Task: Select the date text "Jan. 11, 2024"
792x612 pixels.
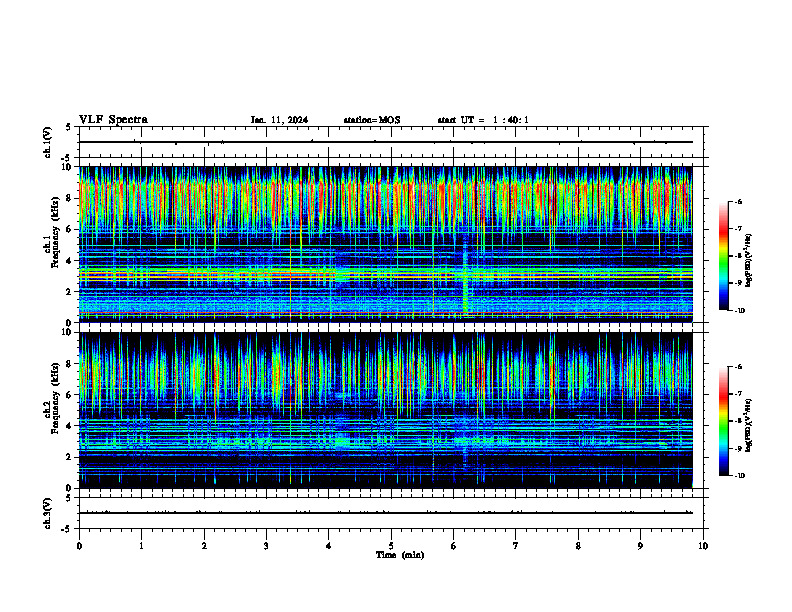Action: click(279, 120)
